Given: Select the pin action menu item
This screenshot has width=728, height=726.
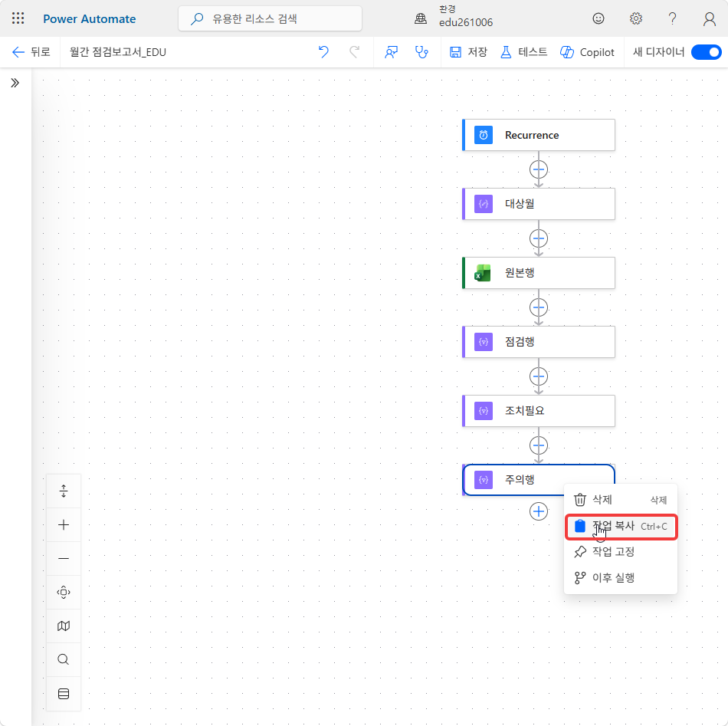Looking at the screenshot, I should point(620,552).
